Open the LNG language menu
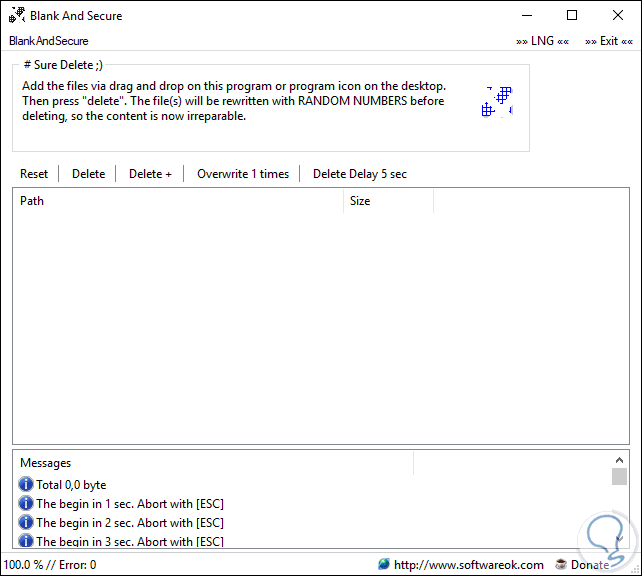This screenshot has width=642, height=576. (542, 41)
